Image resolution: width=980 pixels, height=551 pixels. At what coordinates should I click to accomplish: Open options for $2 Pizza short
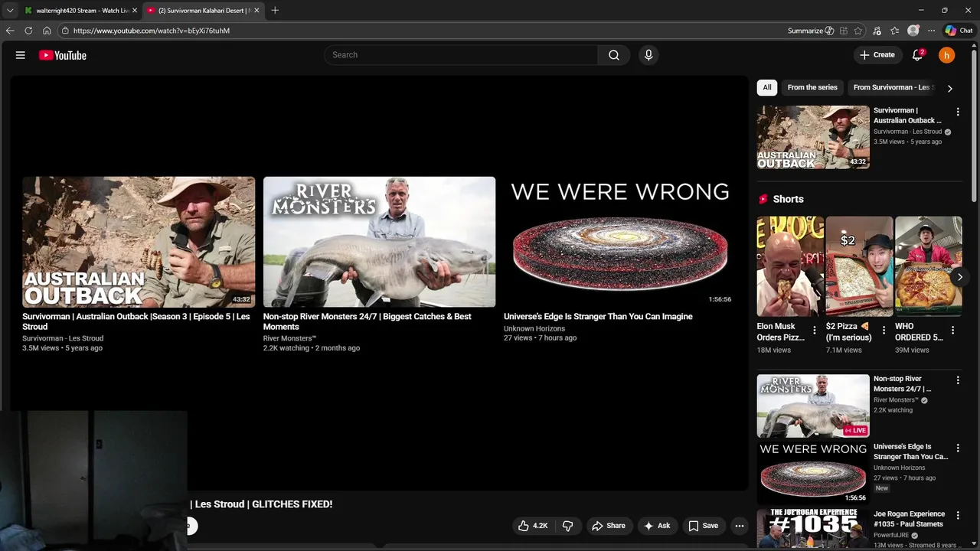[884, 331]
